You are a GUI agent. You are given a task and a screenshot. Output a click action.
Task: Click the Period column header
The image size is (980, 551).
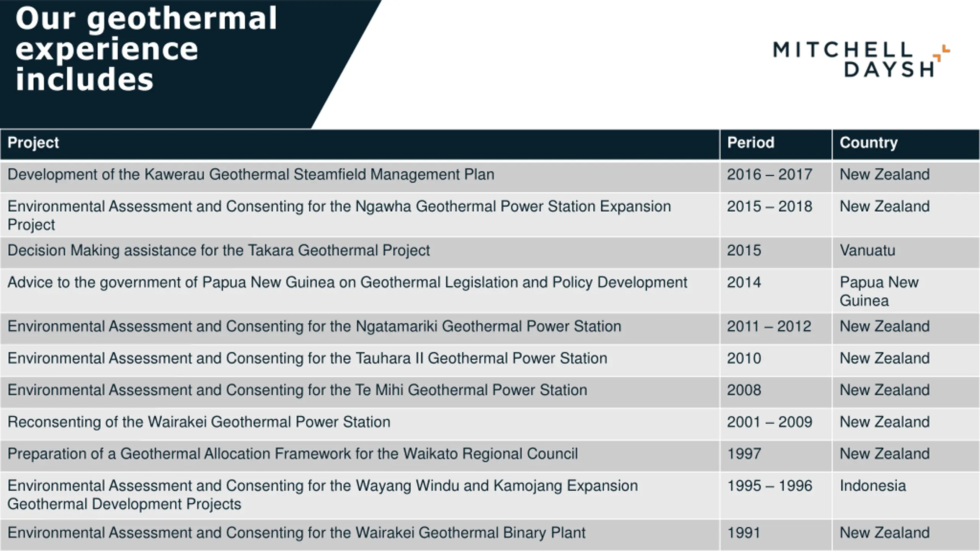750,143
